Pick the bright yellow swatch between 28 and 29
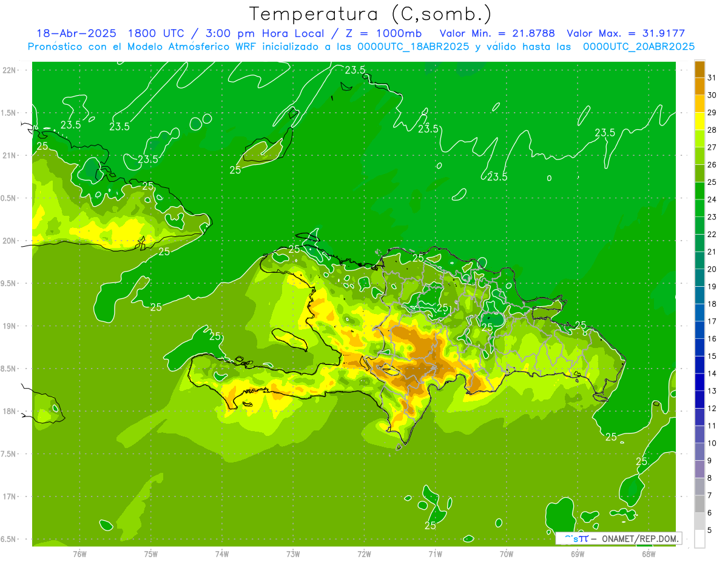Image resolution: width=728 pixels, height=562 pixels. (699, 122)
